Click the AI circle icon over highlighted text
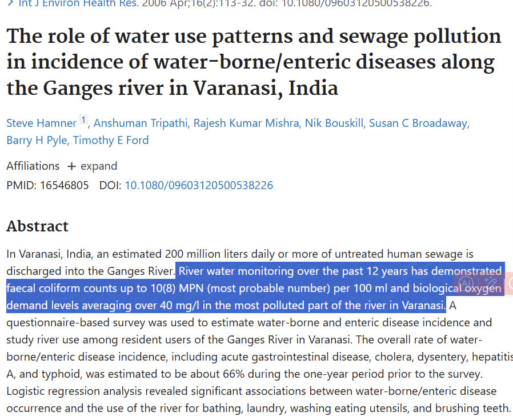Image resolution: width=513 pixels, height=420 pixels. pyautogui.click(x=466, y=283)
